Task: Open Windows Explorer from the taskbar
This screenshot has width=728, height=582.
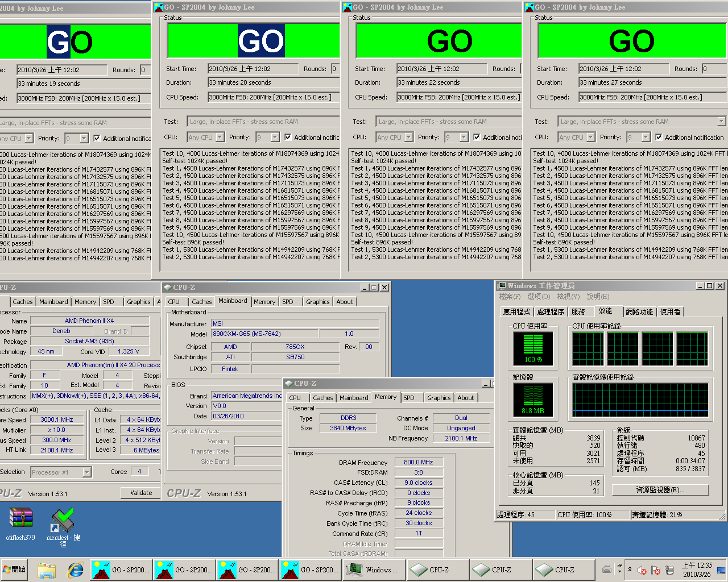Action: pos(47,570)
